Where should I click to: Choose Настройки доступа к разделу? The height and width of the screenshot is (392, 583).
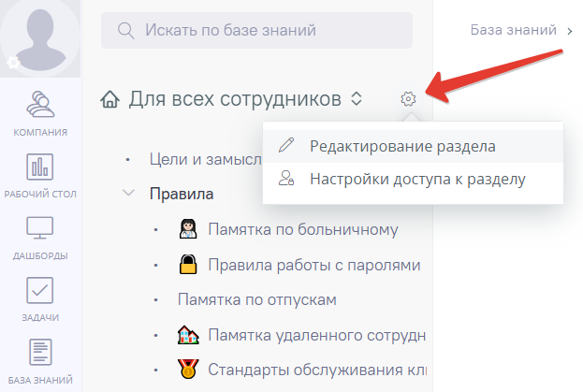coord(413,179)
